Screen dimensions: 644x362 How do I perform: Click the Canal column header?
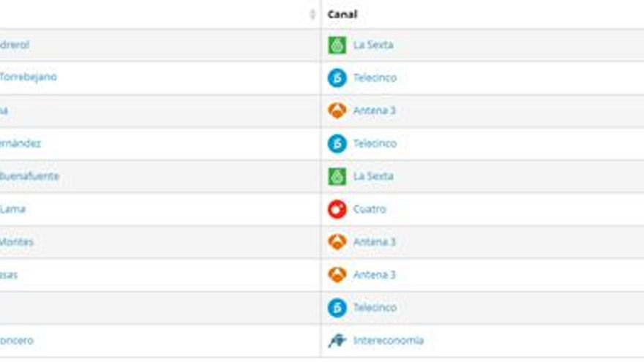tap(342, 15)
